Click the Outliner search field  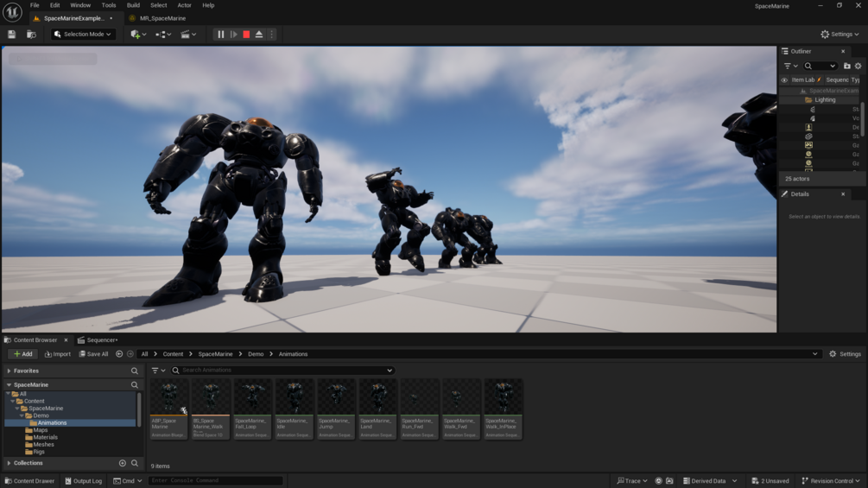[x=820, y=66]
